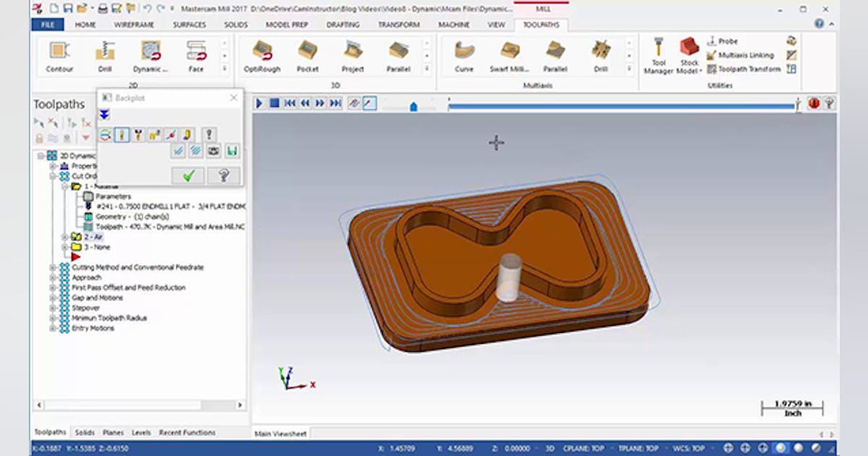Select the Contour toolpath icon
This screenshot has width=868, height=456.
(x=58, y=54)
